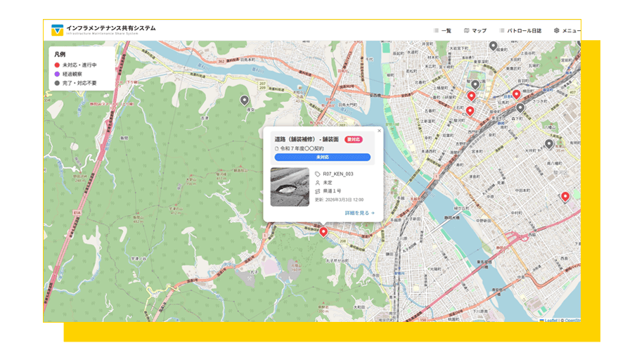
Task: Click the document icon beside 令和7年度〇〇契約
Action: point(277,148)
